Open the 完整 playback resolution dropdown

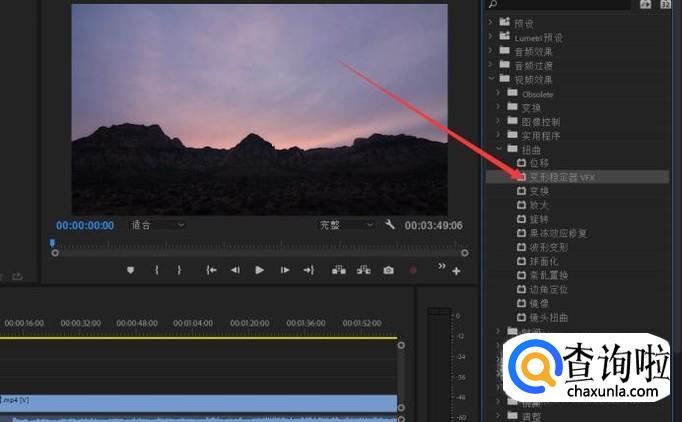(346, 225)
